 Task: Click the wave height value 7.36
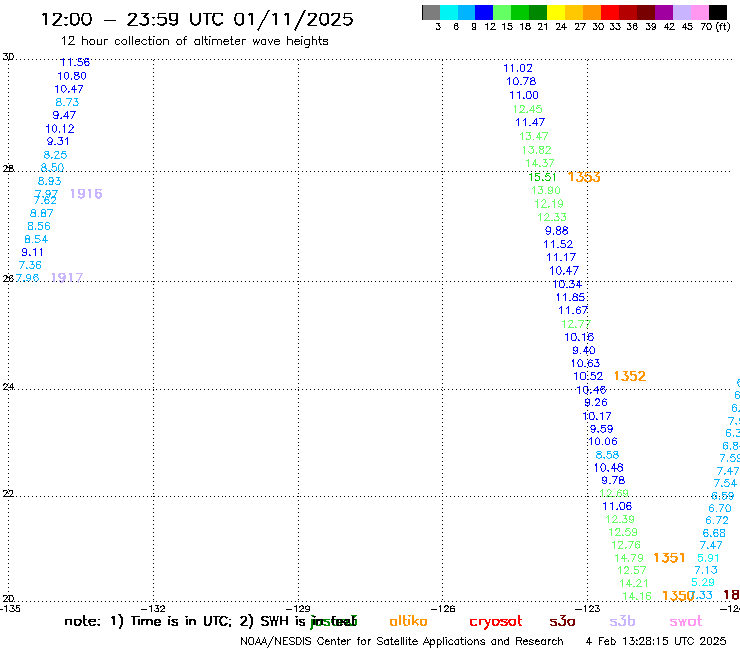[x=30, y=265]
